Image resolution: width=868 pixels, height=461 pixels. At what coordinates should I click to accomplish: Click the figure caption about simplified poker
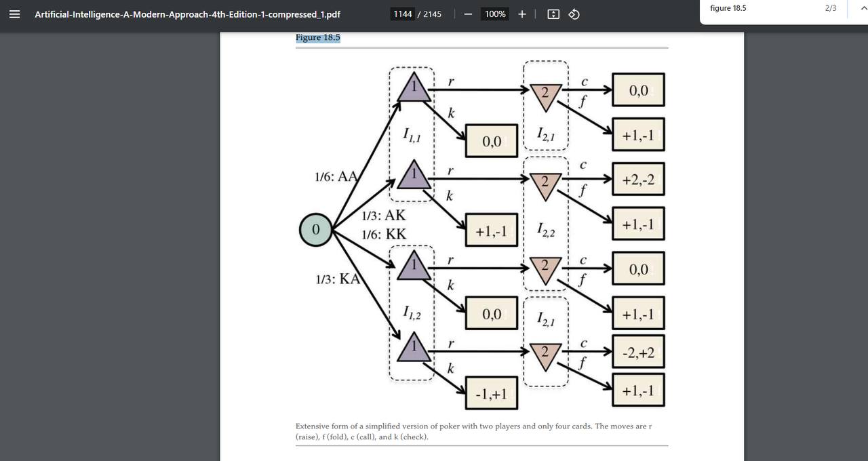pyautogui.click(x=473, y=431)
